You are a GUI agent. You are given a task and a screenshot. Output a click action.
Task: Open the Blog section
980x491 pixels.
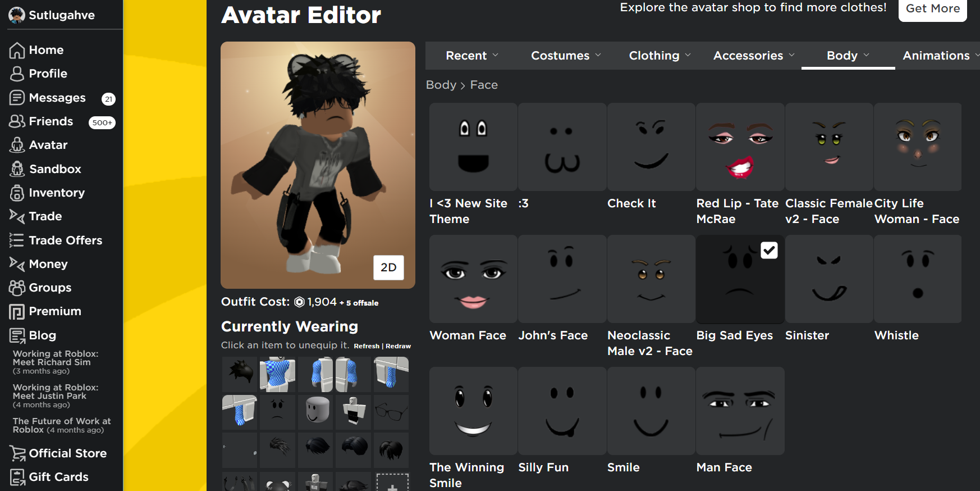coord(33,335)
